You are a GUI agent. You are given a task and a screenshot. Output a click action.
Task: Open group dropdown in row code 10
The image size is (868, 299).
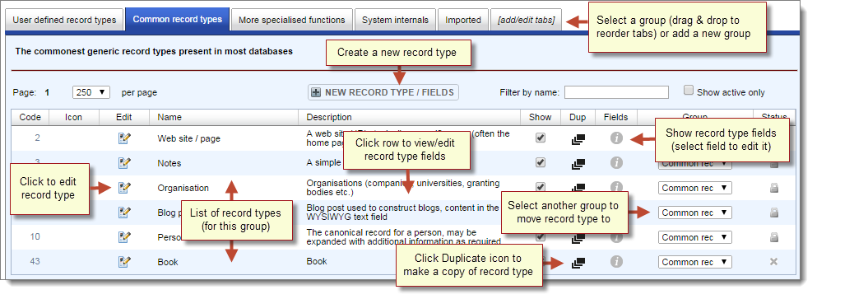[x=694, y=237]
